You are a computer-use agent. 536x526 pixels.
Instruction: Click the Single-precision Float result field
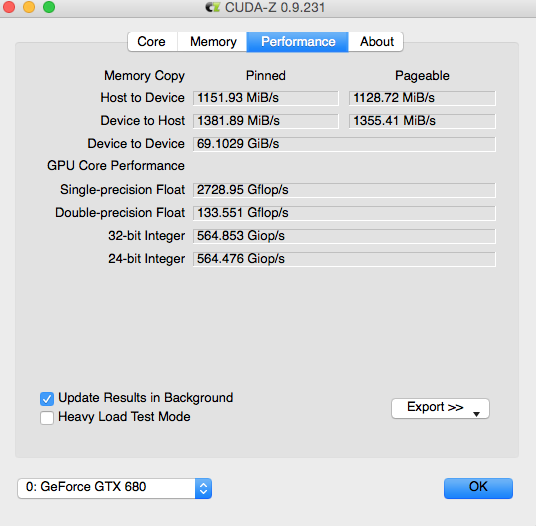pyautogui.click(x=344, y=190)
